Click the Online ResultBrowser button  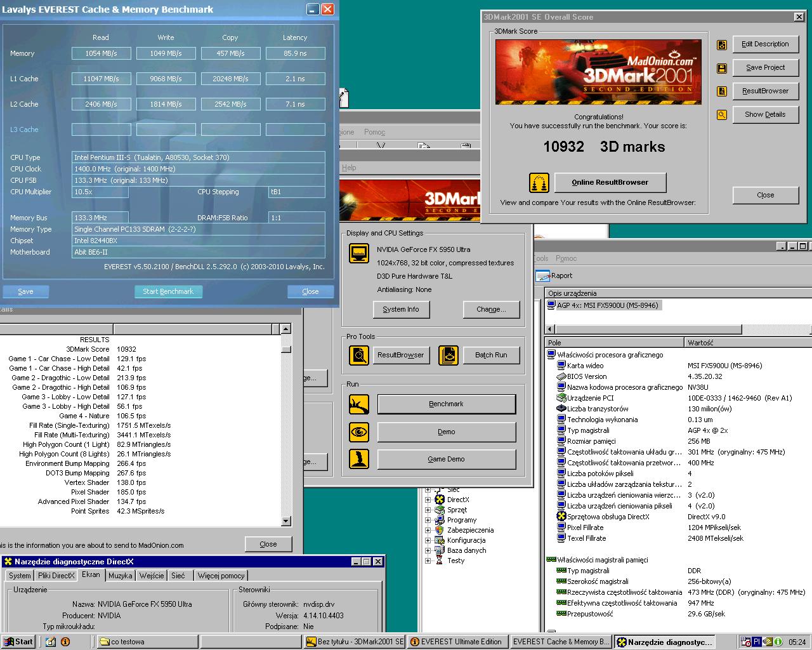coord(610,182)
